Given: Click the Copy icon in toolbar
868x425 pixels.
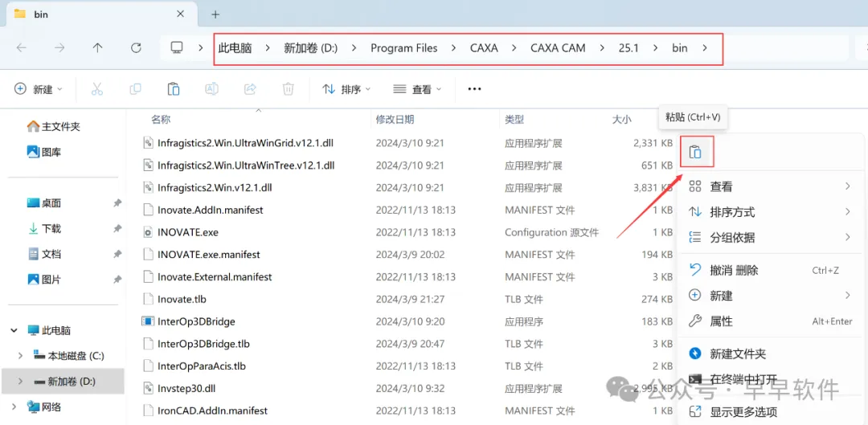Looking at the screenshot, I should point(135,89).
